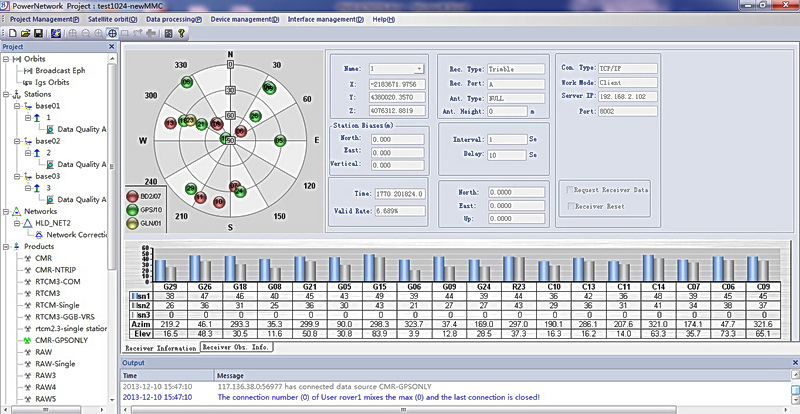Close the Project panel with X

113,47
